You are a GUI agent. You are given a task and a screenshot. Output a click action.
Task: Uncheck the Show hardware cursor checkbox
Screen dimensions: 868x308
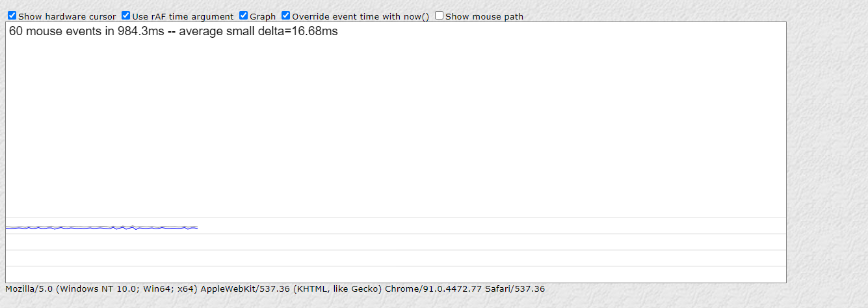12,16
